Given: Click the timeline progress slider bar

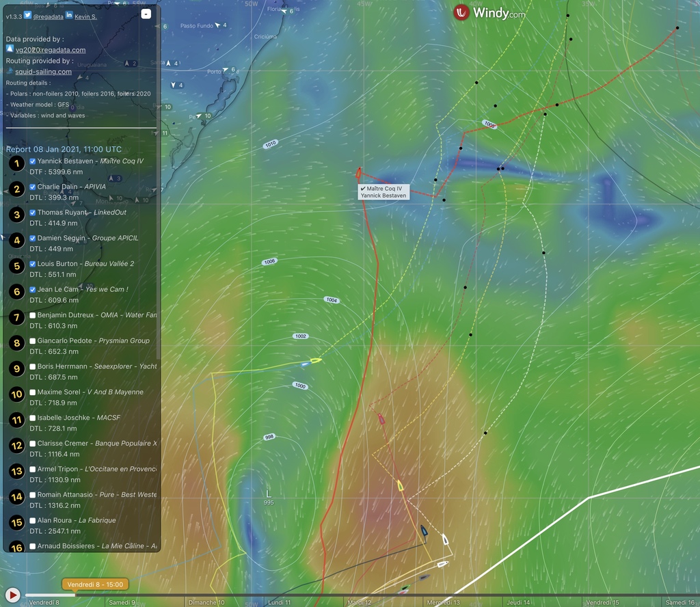Looking at the screenshot, I should click(x=362, y=595).
